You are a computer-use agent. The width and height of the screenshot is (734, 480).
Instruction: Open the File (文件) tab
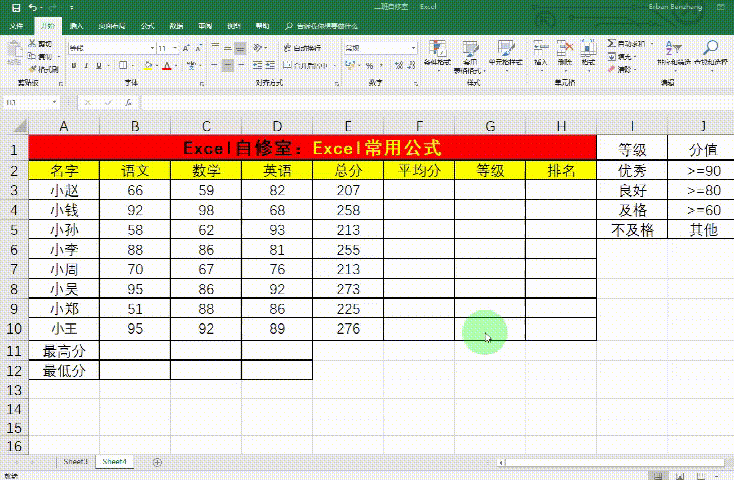[x=16, y=26]
